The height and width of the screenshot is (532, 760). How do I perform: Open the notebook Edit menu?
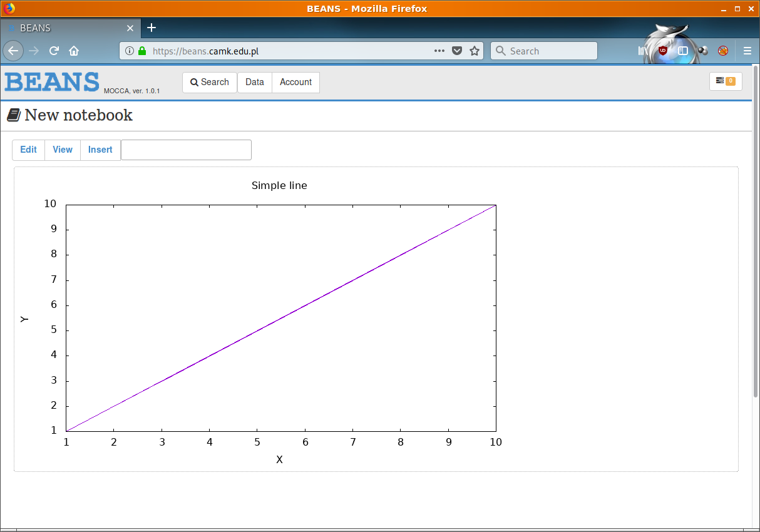pyautogui.click(x=28, y=150)
